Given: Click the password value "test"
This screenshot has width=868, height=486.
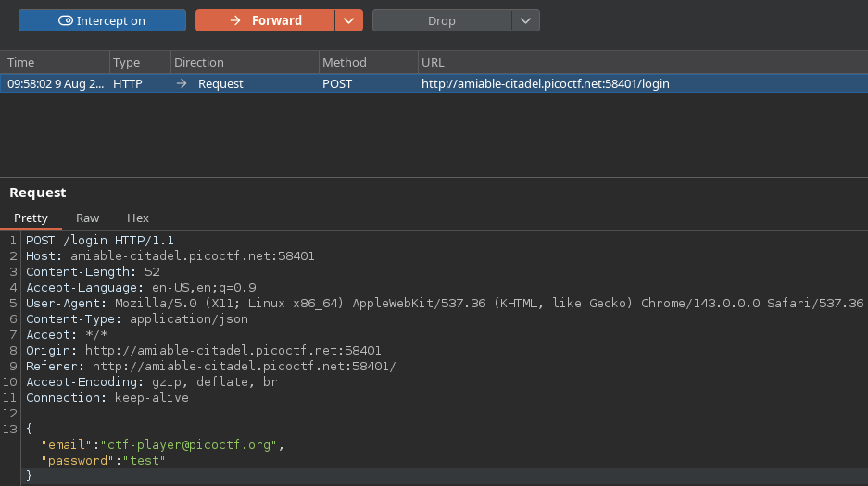Looking at the screenshot, I should (144, 461).
